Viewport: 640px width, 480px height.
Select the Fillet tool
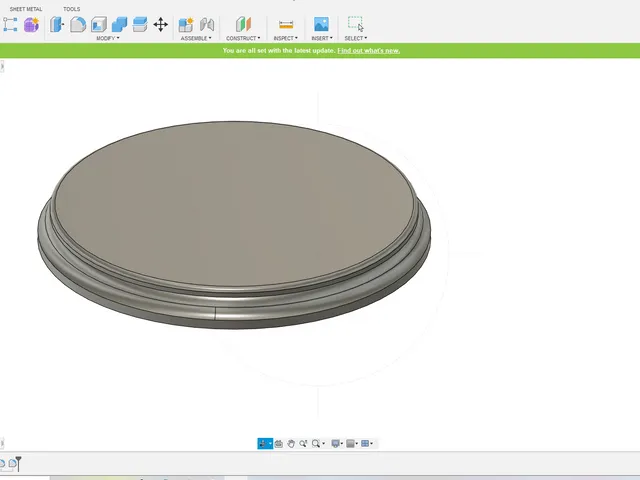[x=78, y=24]
